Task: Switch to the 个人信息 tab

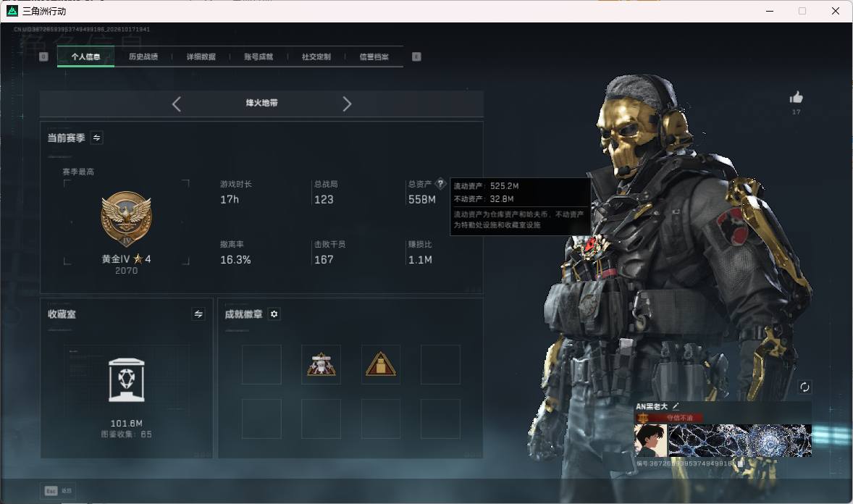Action: point(85,56)
